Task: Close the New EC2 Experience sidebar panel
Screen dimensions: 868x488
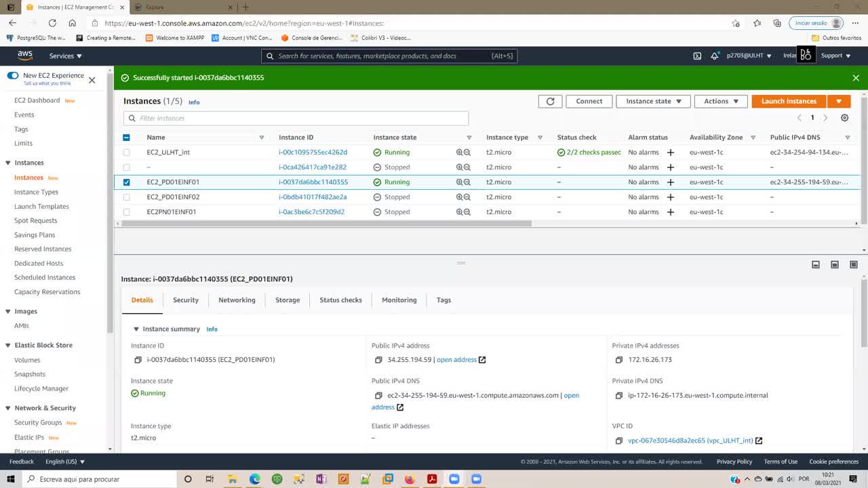Action: click(x=92, y=80)
